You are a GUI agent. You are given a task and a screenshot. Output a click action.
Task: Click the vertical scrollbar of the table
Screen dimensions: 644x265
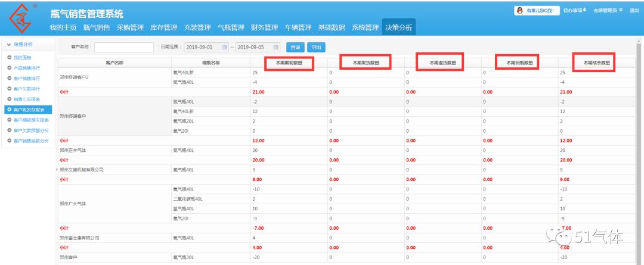[x=638, y=152]
